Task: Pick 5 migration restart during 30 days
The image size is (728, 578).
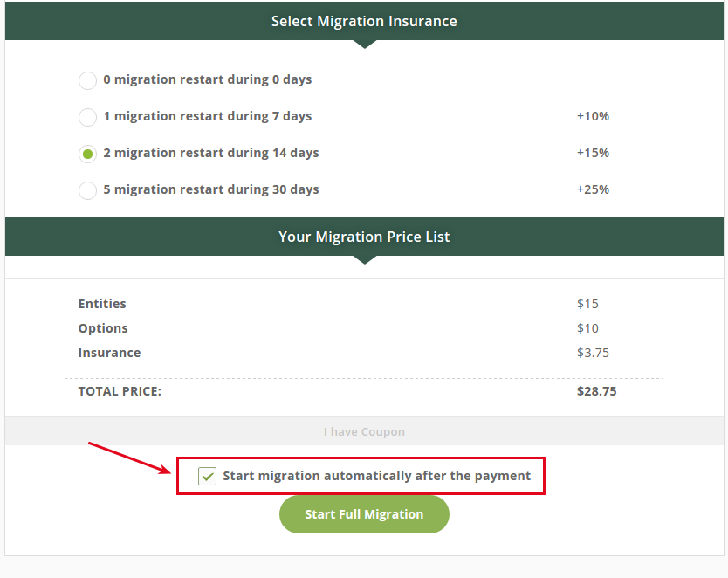Action: pos(87,190)
